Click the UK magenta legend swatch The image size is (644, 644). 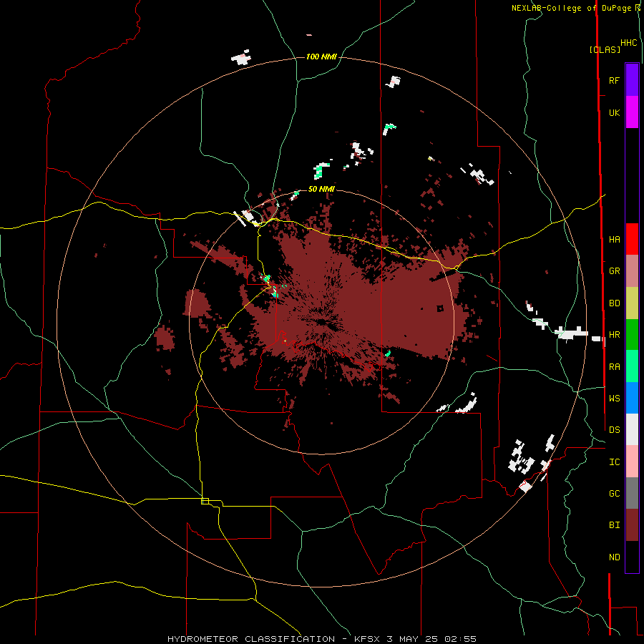tap(632, 112)
